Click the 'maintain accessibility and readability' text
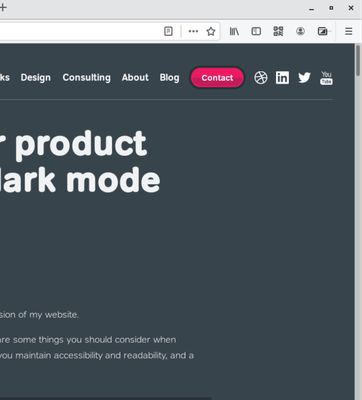 pos(91,356)
